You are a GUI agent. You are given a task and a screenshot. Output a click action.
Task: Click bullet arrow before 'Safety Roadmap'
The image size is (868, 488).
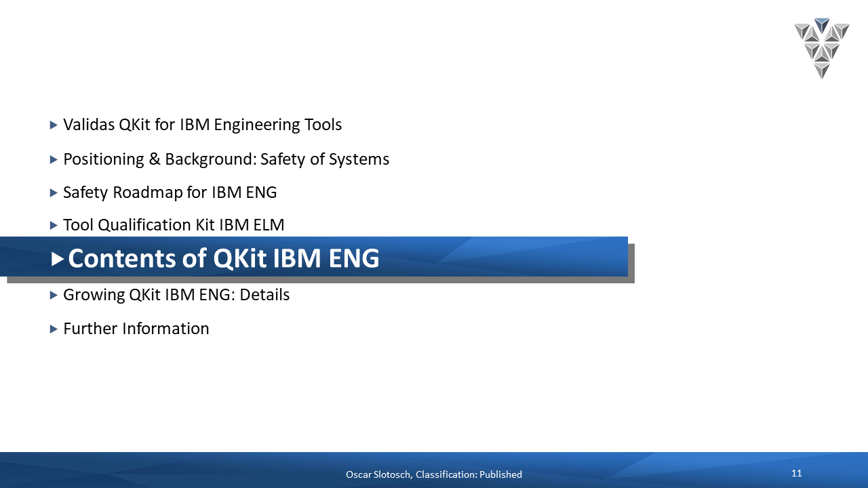[x=54, y=192]
